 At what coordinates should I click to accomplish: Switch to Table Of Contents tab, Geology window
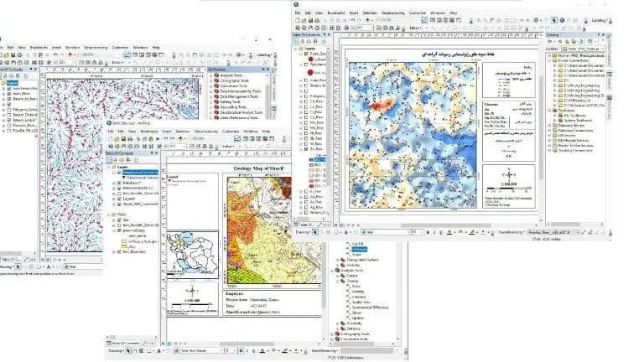(x=123, y=343)
